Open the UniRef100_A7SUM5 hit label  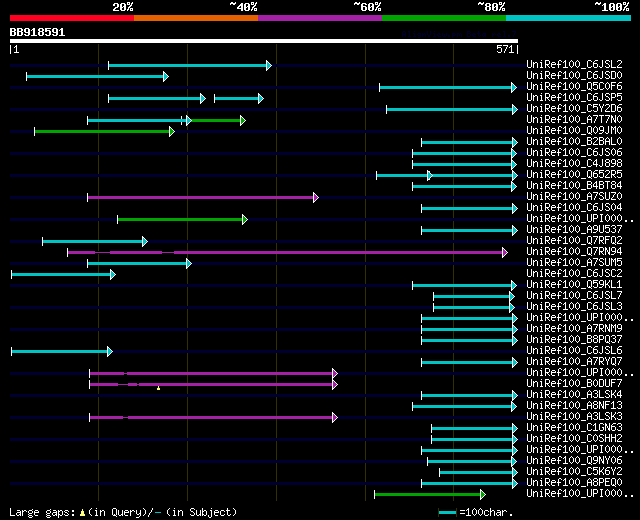[x=574, y=262]
